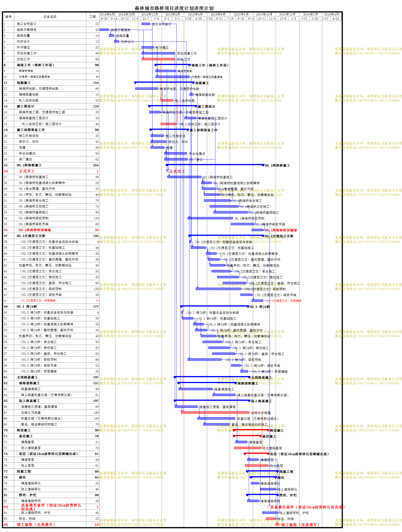Click the 工期 column header
402x532 pixels.
coord(93,16)
